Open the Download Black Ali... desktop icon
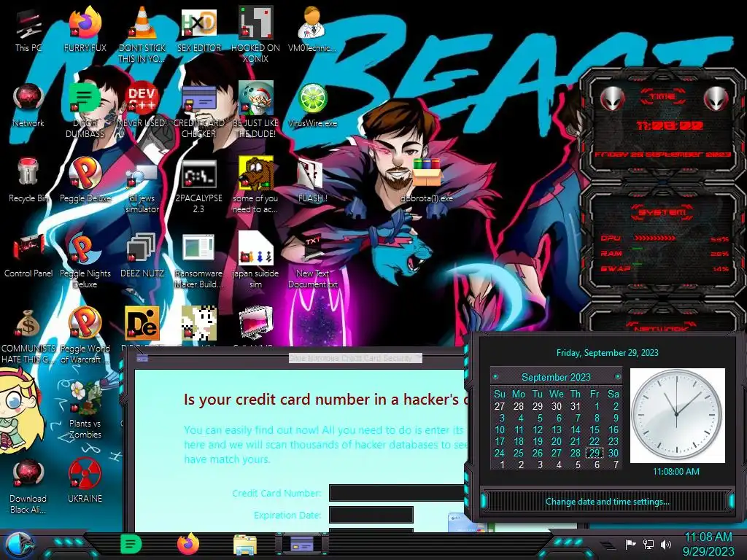The width and height of the screenshot is (747, 560). tap(28, 486)
